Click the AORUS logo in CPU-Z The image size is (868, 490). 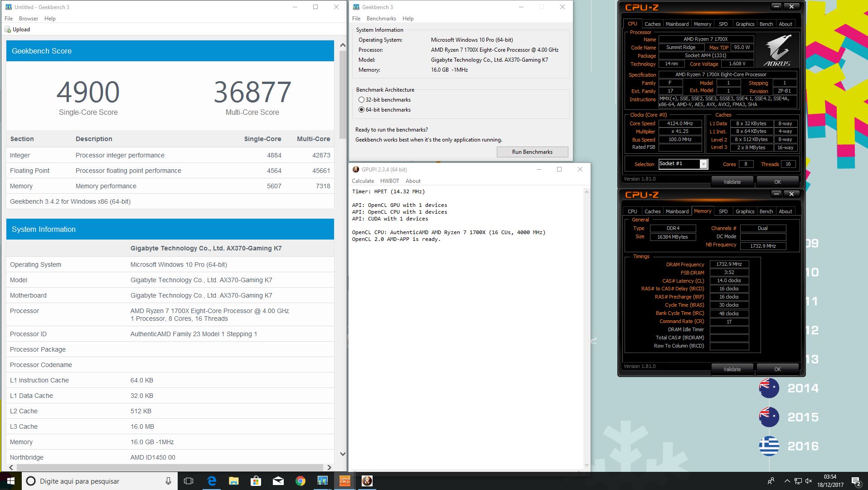pos(777,50)
